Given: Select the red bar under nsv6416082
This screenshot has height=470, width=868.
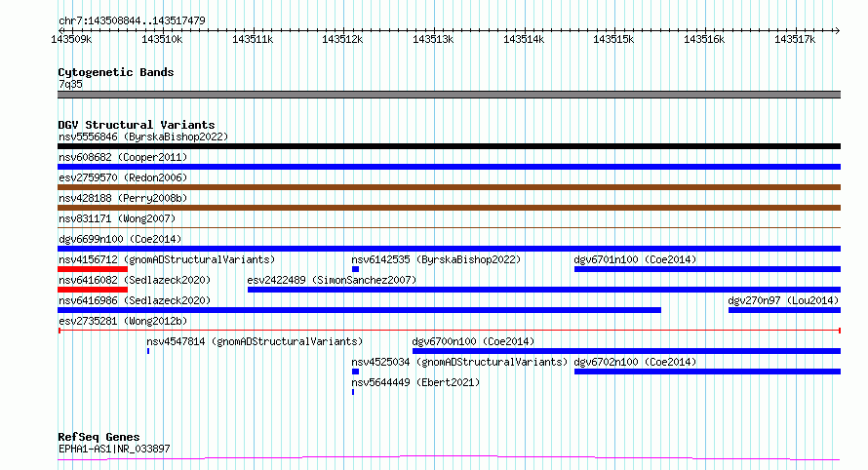Looking at the screenshot, I should (x=93, y=290).
